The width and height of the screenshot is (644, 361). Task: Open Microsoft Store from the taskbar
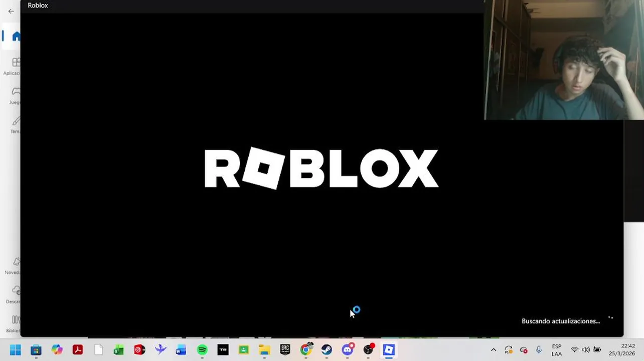point(36,350)
